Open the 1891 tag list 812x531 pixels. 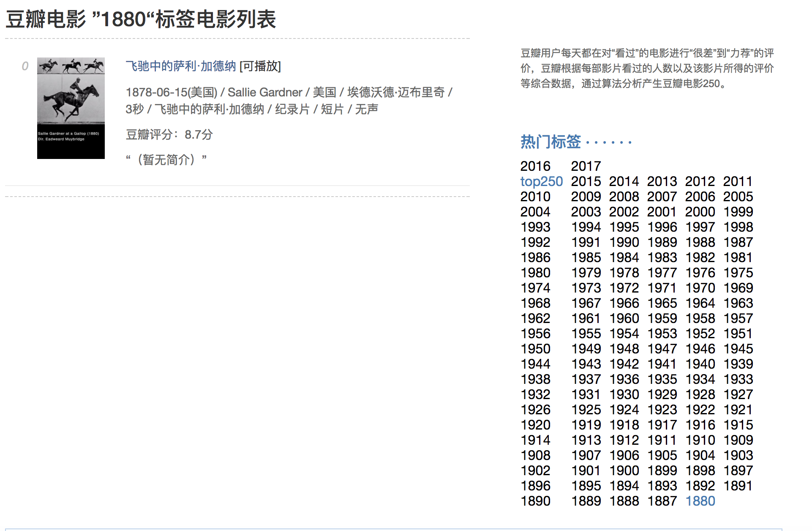pyautogui.click(x=738, y=486)
